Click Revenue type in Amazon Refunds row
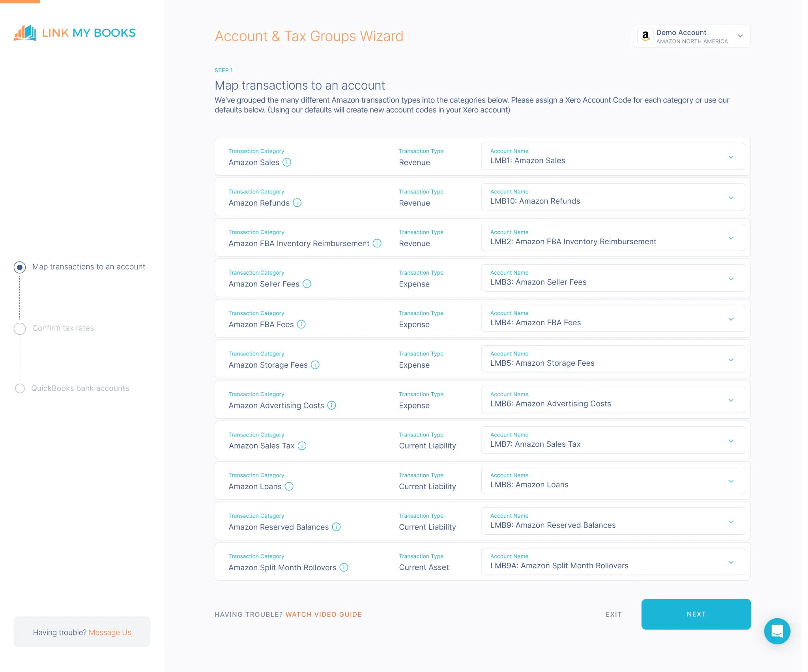 (x=414, y=203)
